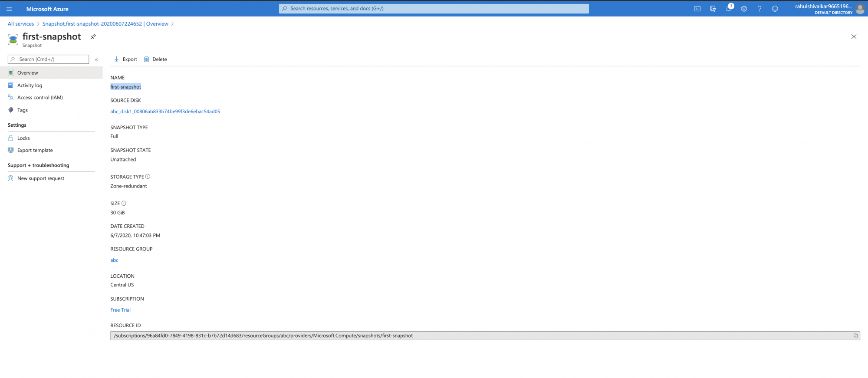The image size is (868, 378).
Task: Open the Cloud Shell icon
Action: [697, 9]
